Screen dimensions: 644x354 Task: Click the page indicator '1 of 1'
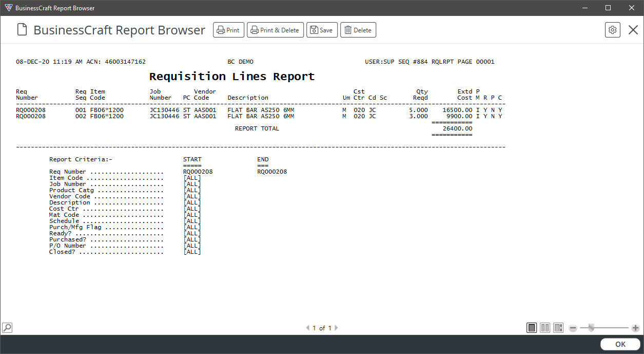[x=322, y=328]
